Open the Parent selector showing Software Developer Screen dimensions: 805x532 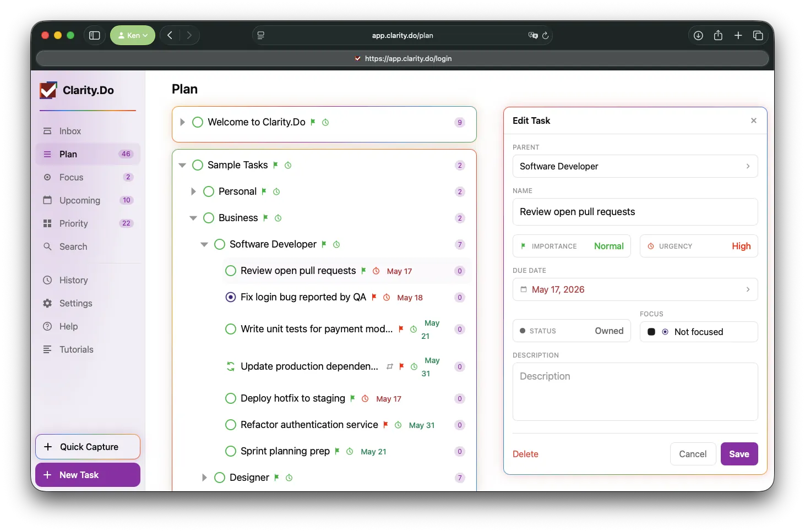(635, 166)
